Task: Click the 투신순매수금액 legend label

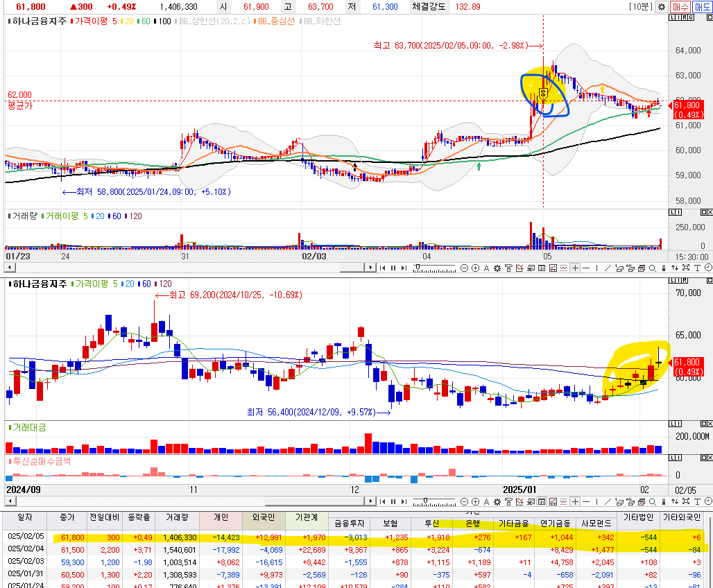Action: (40, 460)
